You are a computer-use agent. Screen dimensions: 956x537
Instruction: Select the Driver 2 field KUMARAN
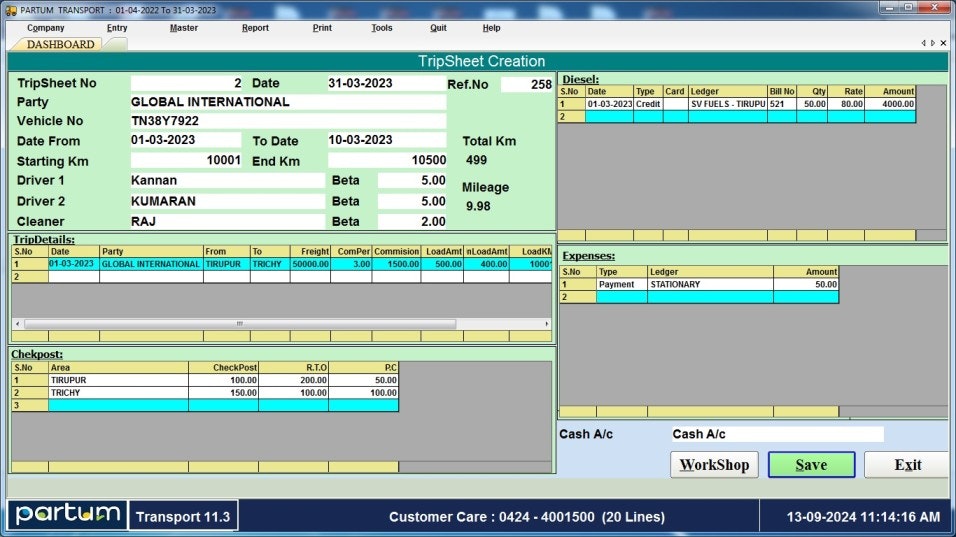pyautogui.click(x=227, y=201)
